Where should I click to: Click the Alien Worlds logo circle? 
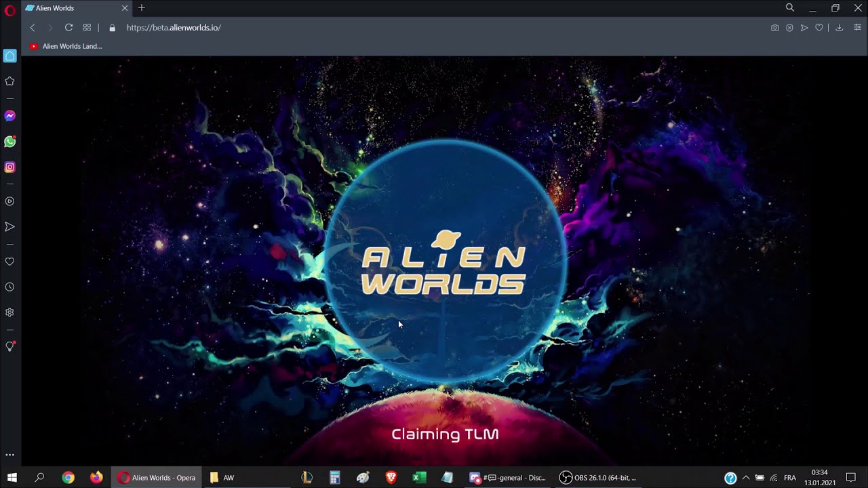[x=446, y=263]
